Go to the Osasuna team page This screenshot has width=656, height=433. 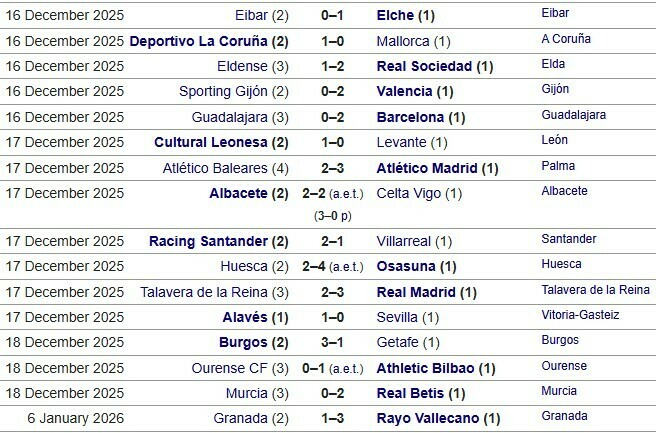(x=407, y=266)
